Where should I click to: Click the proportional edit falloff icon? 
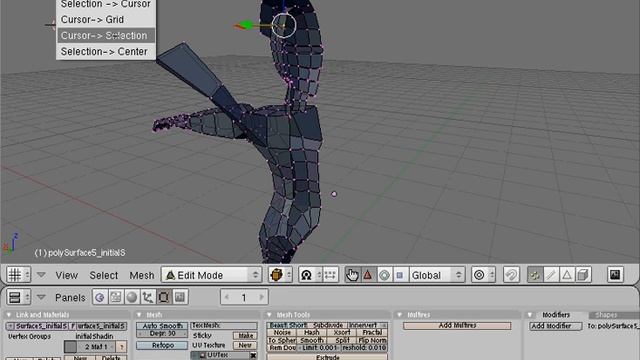[x=483, y=275]
